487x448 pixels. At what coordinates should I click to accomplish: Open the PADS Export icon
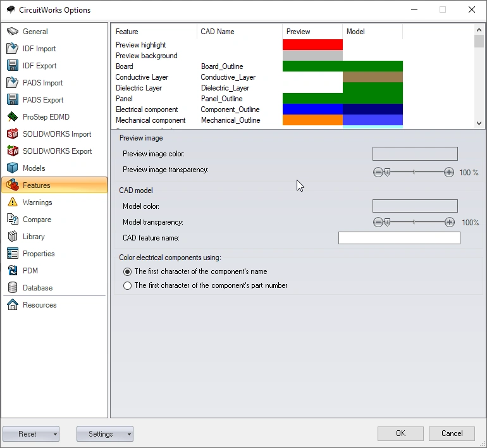point(13,100)
